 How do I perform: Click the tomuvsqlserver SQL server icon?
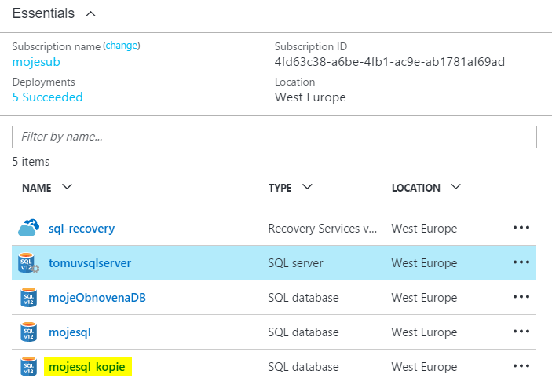tap(28, 262)
